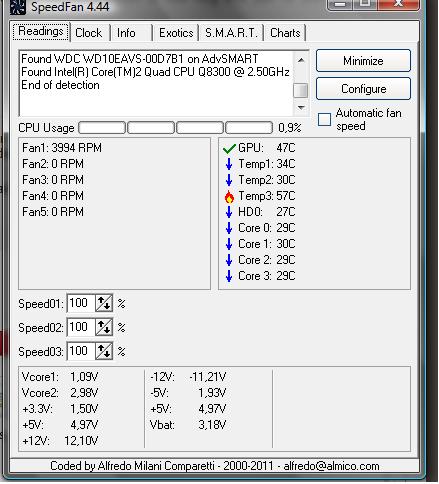The width and height of the screenshot is (439, 484).
Task: Click the blue down arrow beside Core 2
Action: click(x=229, y=260)
